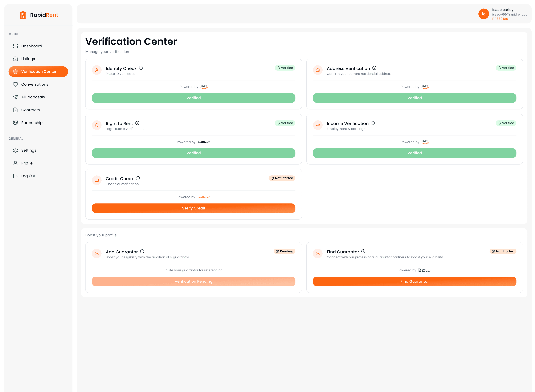Click the info icon next to Right to Rent
Image resolution: width=535 pixels, height=392 pixels.
(137, 123)
